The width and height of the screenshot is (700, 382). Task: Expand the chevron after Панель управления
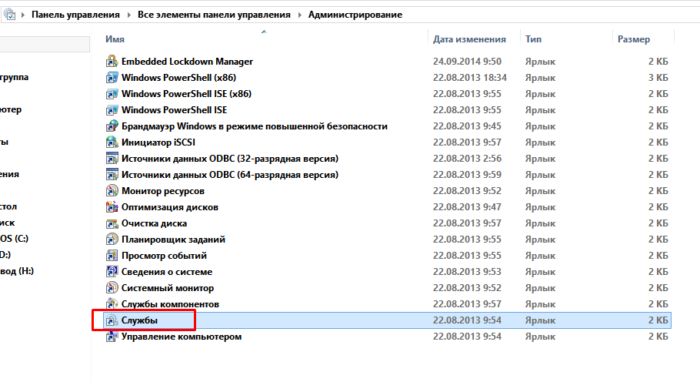point(129,15)
